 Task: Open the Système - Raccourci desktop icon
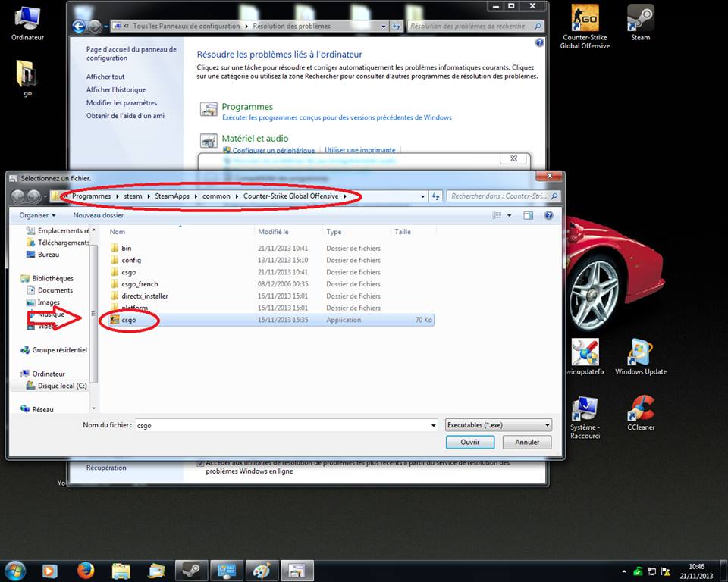click(585, 418)
